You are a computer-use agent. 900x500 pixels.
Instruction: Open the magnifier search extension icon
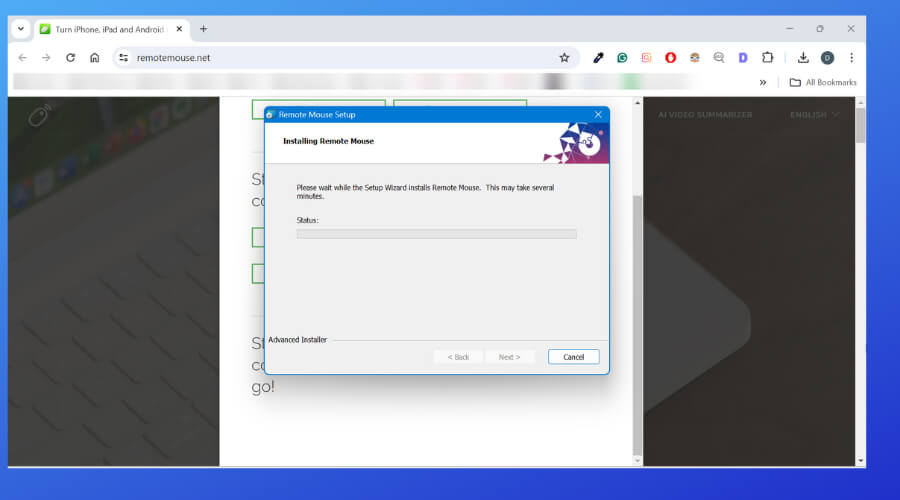(x=719, y=57)
